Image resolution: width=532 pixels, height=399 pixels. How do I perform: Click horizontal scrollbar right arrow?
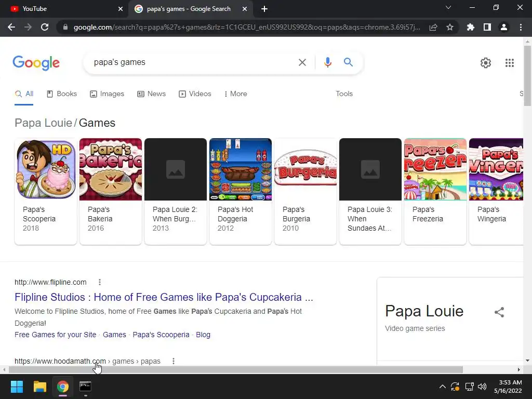pyautogui.click(x=519, y=369)
